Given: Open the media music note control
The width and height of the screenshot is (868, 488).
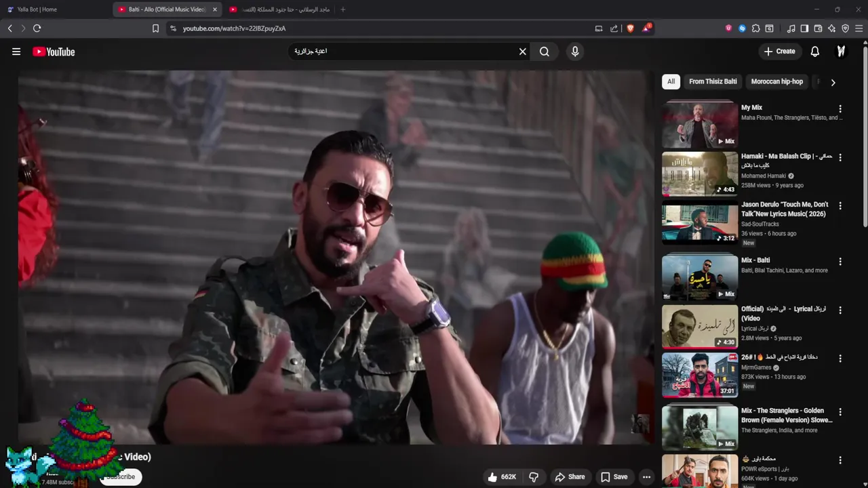Looking at the screenshot, I should 791,28.
